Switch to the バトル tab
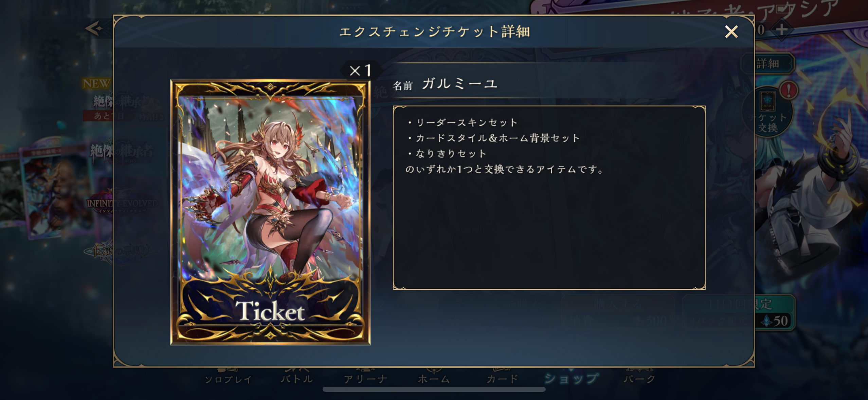 pyautogui.click(x=297, y=378)
